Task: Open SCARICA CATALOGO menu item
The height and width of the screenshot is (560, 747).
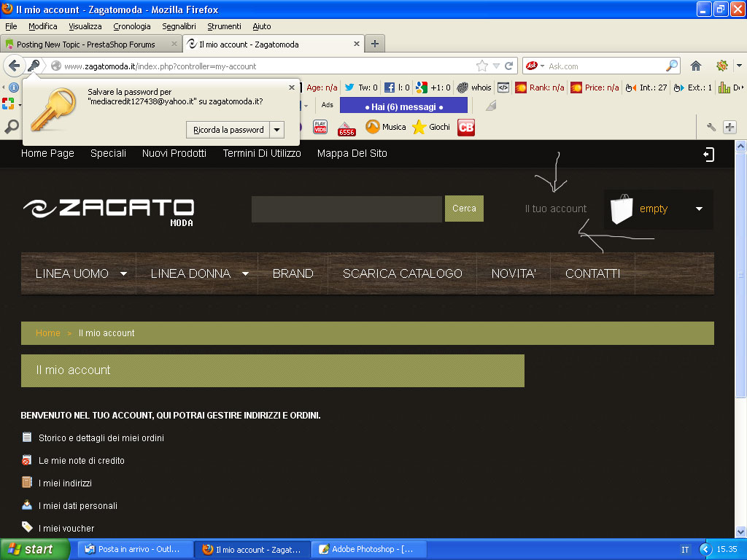Action: 403,274
